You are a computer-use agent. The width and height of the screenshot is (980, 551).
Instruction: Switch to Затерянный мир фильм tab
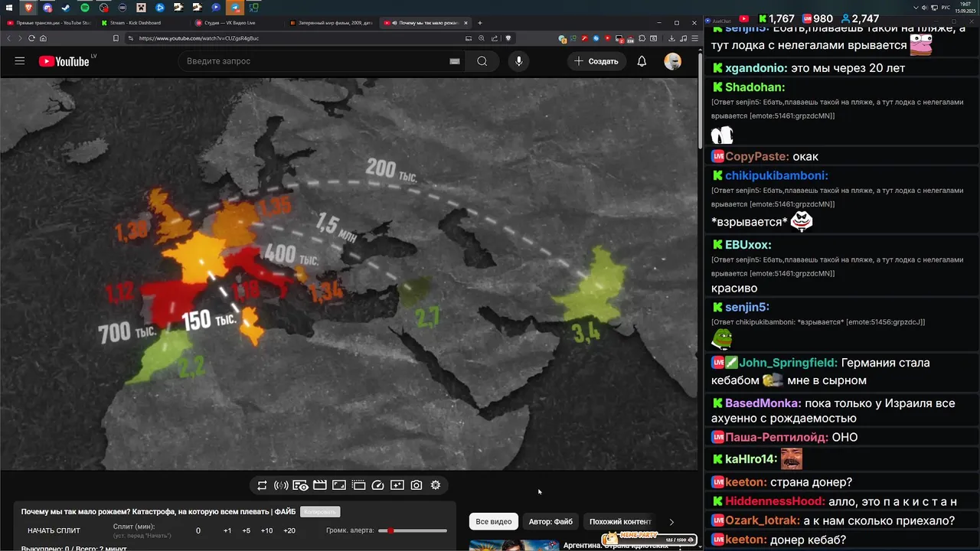(x=331, y=23)
